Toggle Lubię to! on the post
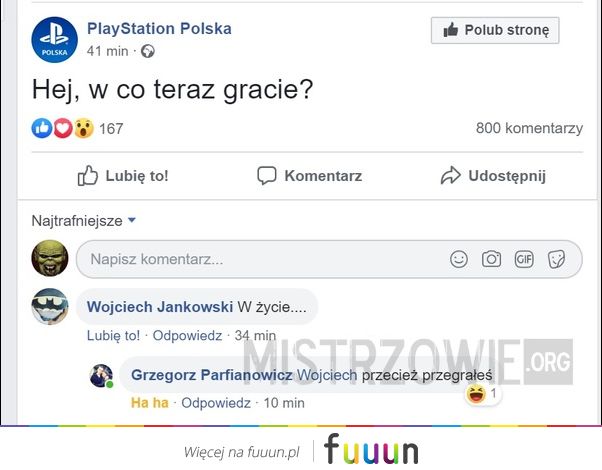This screenshot has height=470, width=602. (x=123, y=176)
